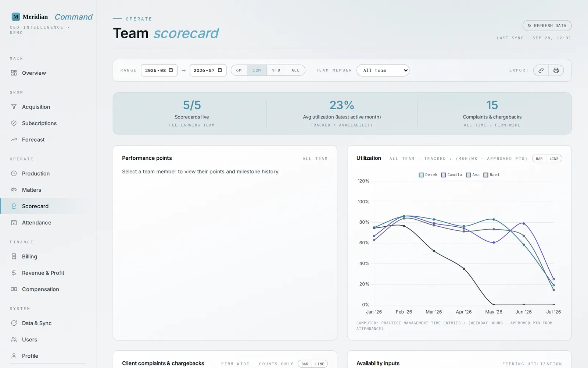The image size is (588, 368).
Task: Select the YTD range tab
Action: click(x=276, y=70)
